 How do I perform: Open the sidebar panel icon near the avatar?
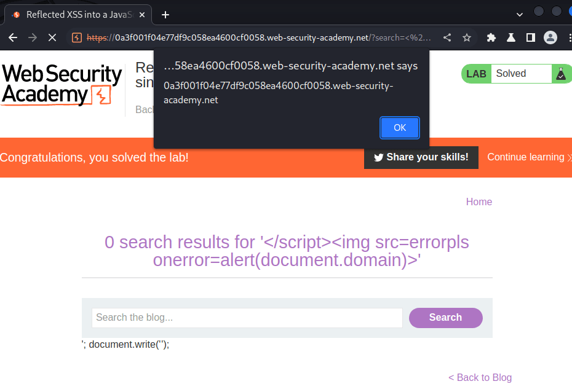530,37
